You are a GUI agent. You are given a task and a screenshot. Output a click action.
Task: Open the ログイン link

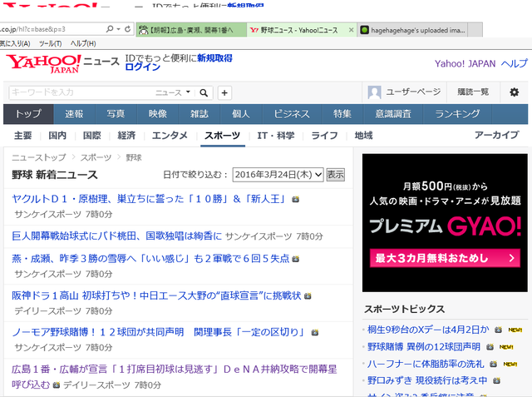(x=142, y=67)
